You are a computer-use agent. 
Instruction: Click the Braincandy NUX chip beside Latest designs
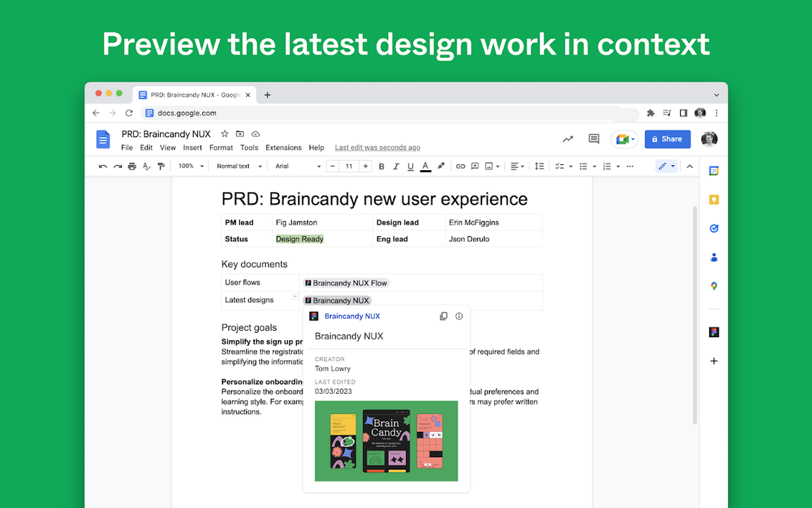point(337,301)
